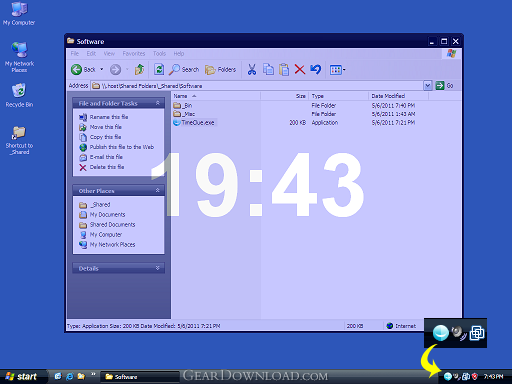Click 5/6/2011 7:40 PM date cell
Screen dimensions: 512x384
point(393,105)
